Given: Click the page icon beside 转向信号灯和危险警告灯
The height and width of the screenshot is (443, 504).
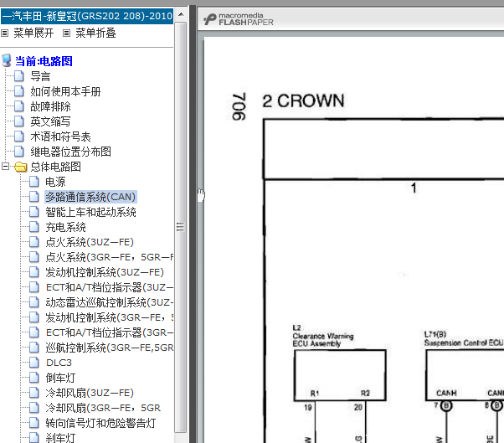Looking at the screenshot, I should (34, 423).
